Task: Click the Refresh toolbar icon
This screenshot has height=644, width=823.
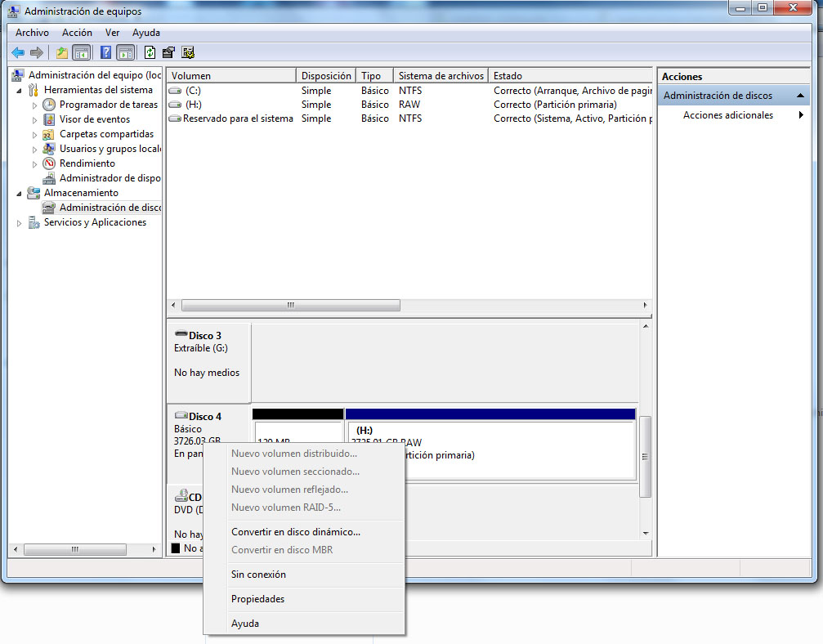Action: point(150,52)
